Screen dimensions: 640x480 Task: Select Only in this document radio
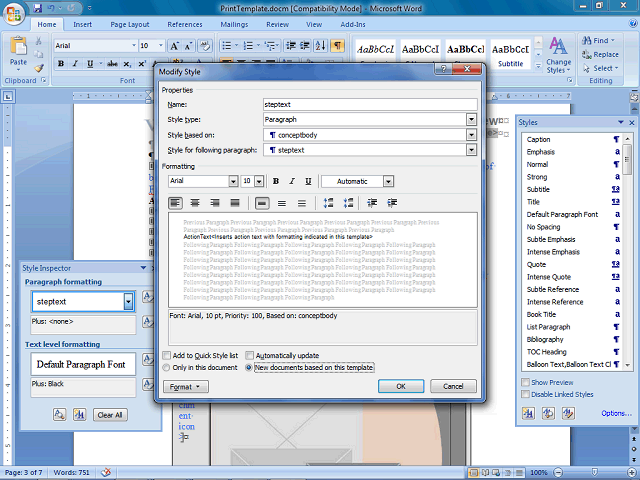(166, 367)
